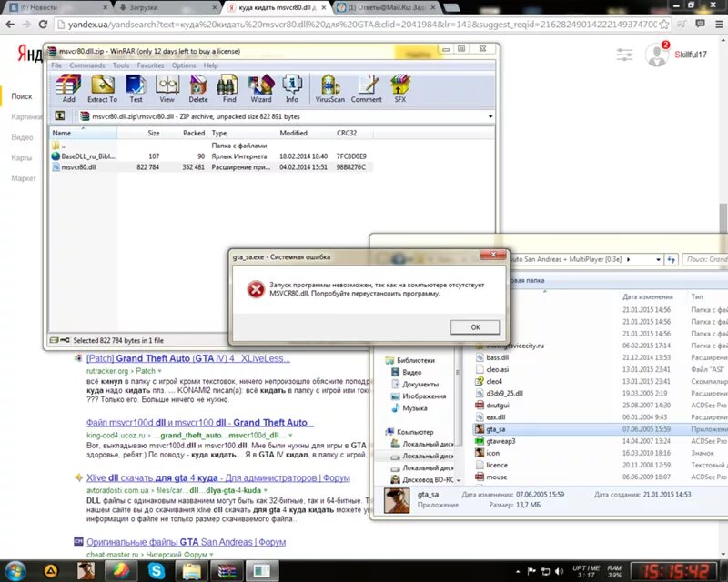Open WinRAR File menu
Screen dimensions: 728x582
[x=56, y=65]
